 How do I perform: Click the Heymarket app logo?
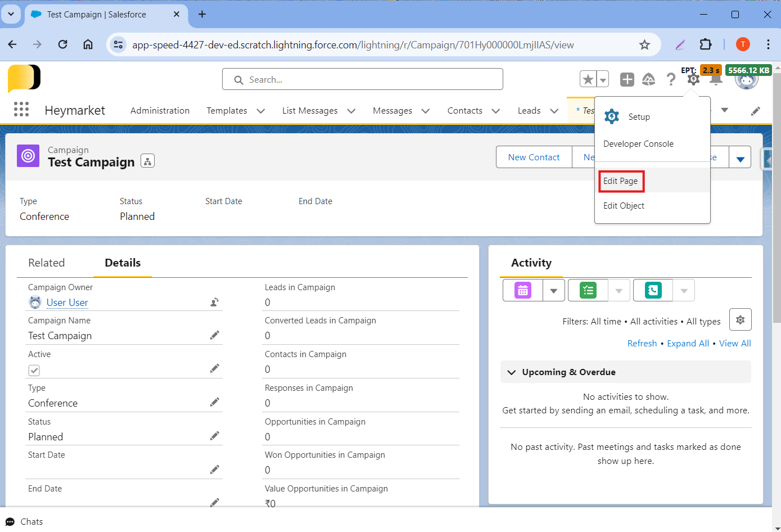[24, 78]
